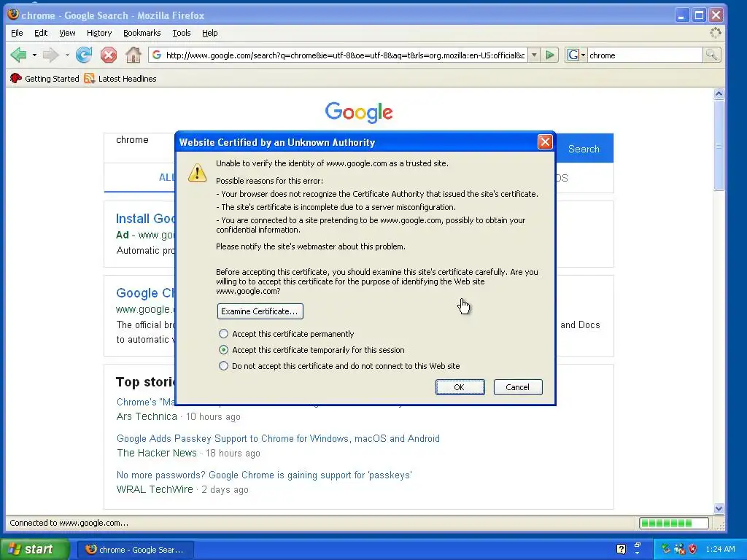Click the Google page search field
747x560 pixels.
[x=140, y=148]
